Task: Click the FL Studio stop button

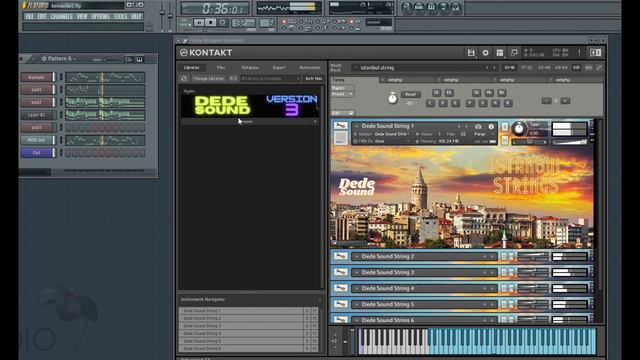Action: coord(210,22)
